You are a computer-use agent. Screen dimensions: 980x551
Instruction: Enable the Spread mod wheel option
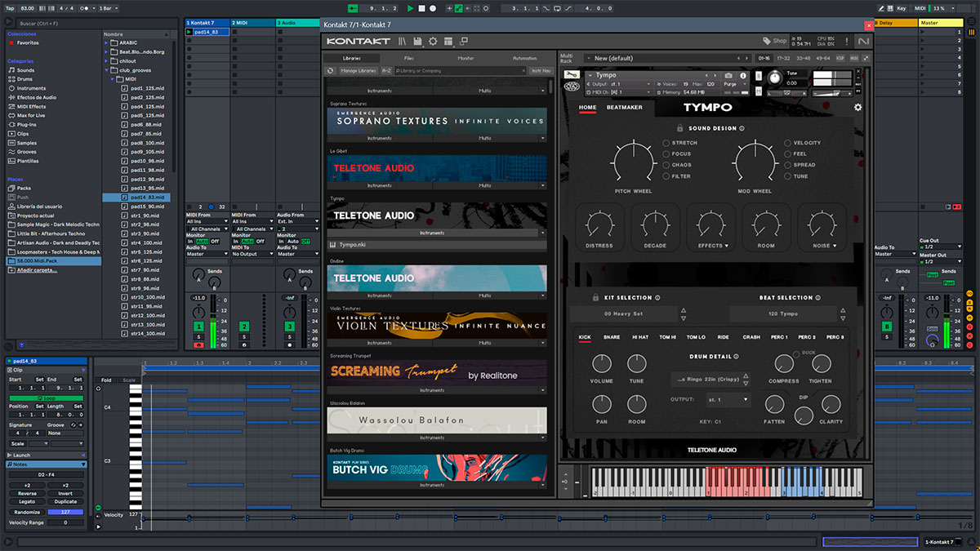click(788, 165)
